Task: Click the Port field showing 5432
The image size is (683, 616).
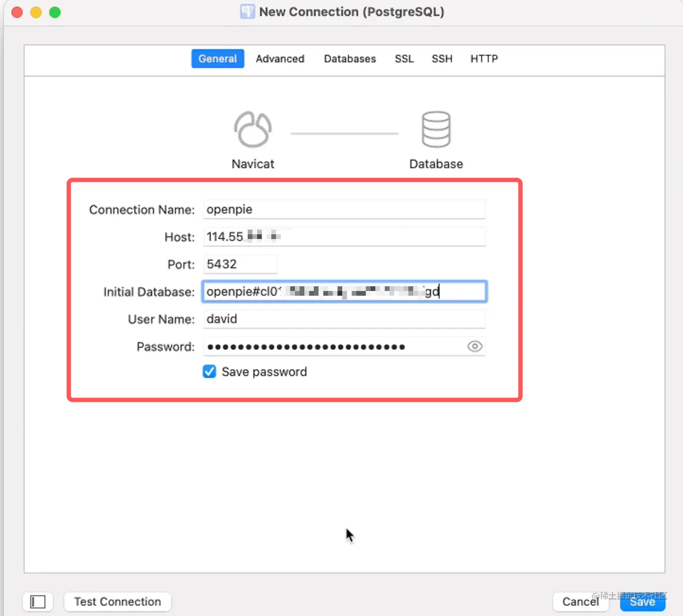Action: [x=240, y=264]
